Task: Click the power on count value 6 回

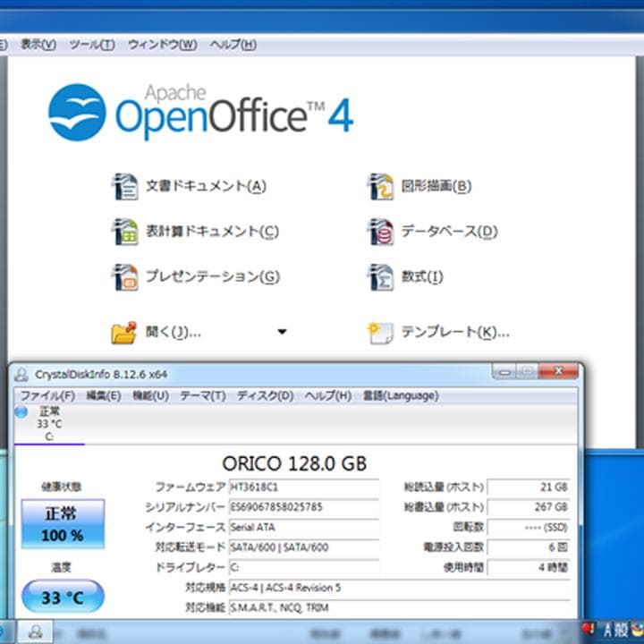Action: pyautogui.click(x=529, y=547)
